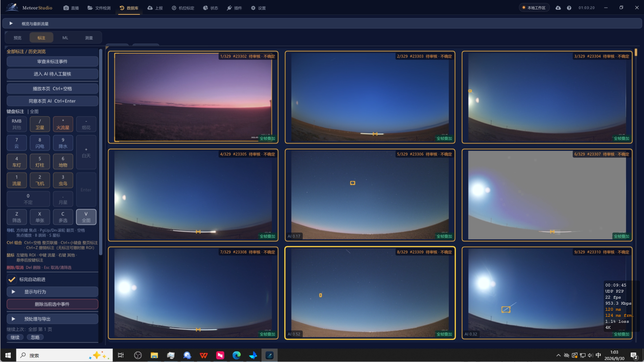
Task: Toggle the V 全图 full-image mode
Action: 86,217
